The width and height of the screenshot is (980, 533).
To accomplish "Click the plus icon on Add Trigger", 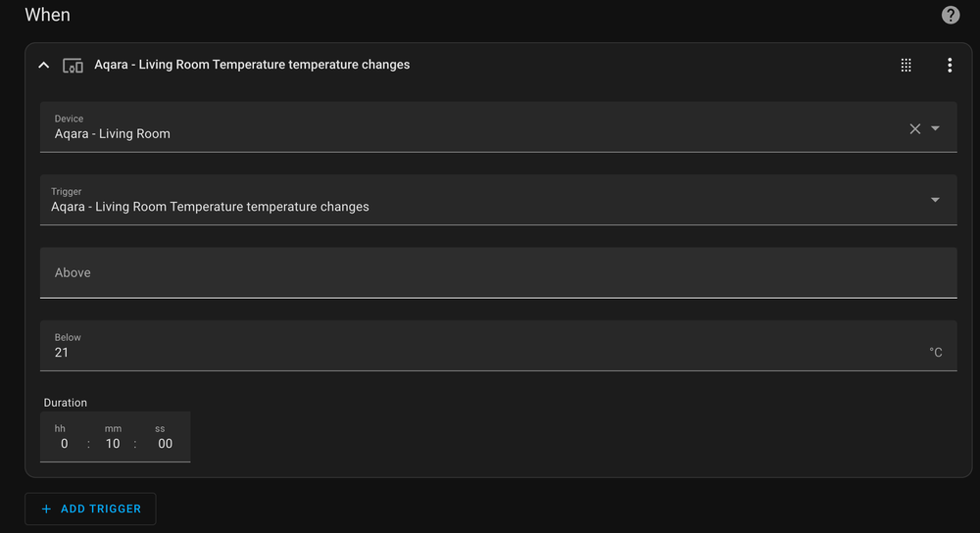I will tap(46, 509).
